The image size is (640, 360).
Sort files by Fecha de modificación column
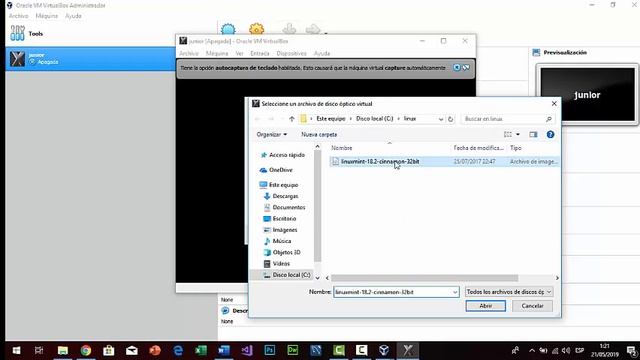click(x=478, y=148)
